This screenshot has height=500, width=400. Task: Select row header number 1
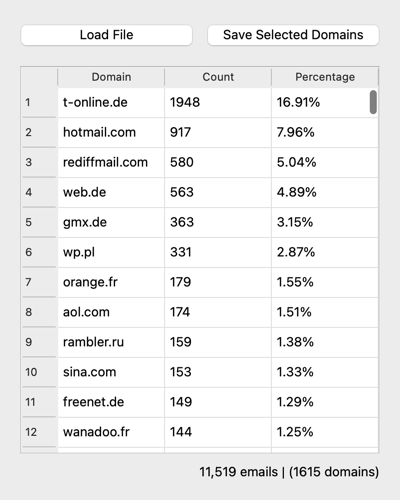click(x=39, y=102)
